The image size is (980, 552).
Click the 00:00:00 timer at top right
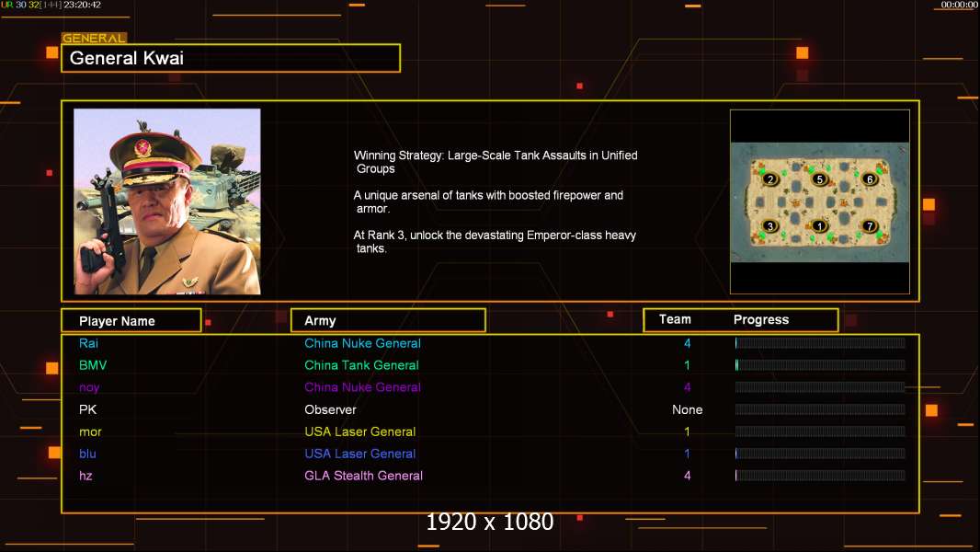click(959, 5)
